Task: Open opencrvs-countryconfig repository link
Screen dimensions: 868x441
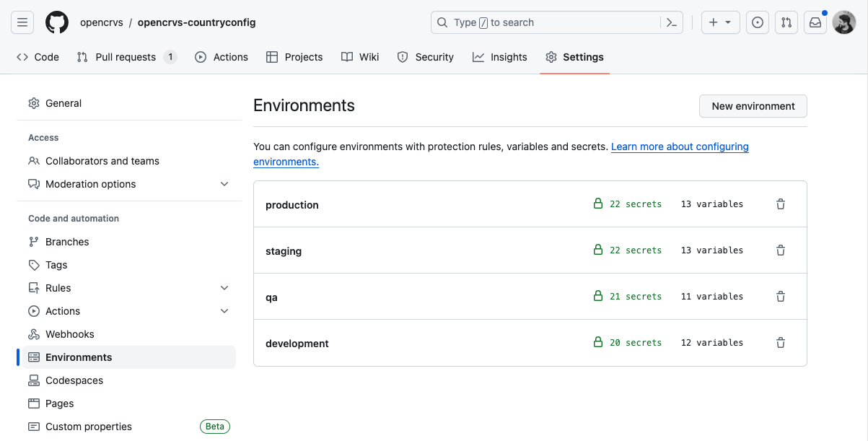Action: click(197, 22)
